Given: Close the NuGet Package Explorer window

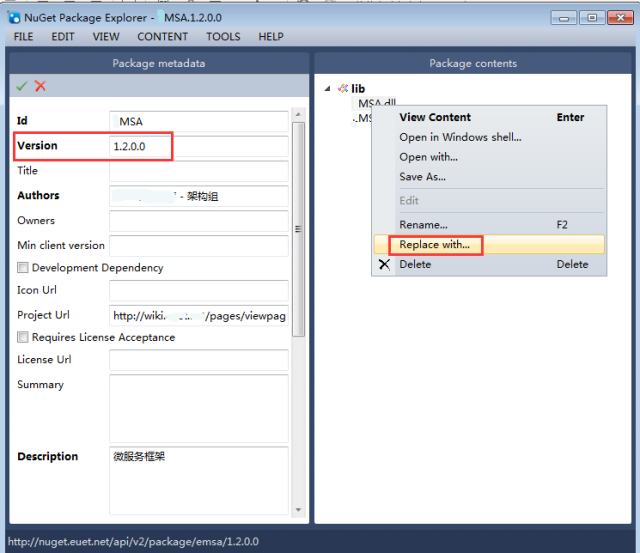Looking at the screenshot, I should (x=620, y=18).
